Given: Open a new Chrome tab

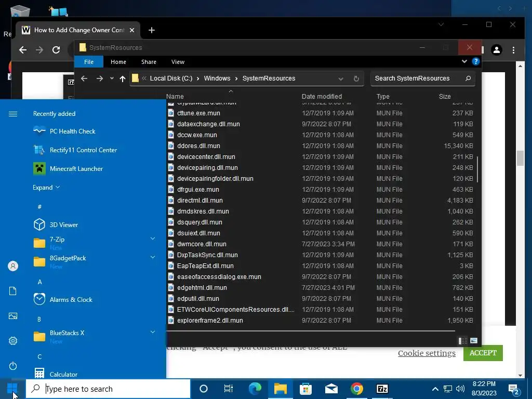Looking at the screenshot, I should tap(152, 30).
